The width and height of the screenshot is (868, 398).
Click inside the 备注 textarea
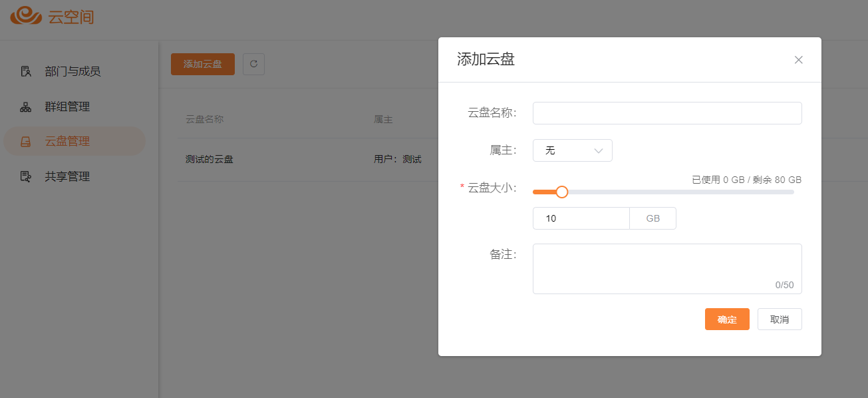pos(666,268)
